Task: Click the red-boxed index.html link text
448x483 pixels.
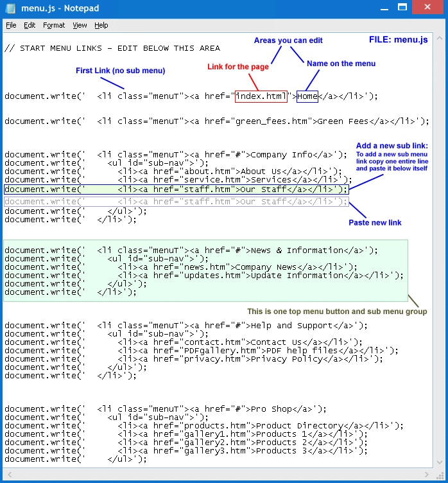Action: pyautogui.click(x=261, y=96)
